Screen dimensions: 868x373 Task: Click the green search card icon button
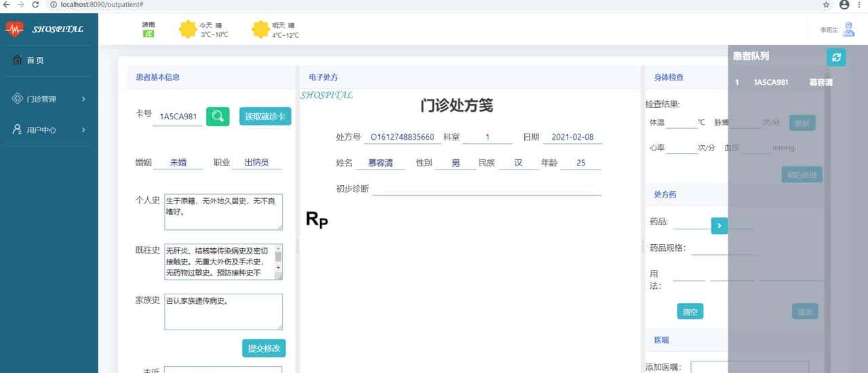tap(218, 117)
